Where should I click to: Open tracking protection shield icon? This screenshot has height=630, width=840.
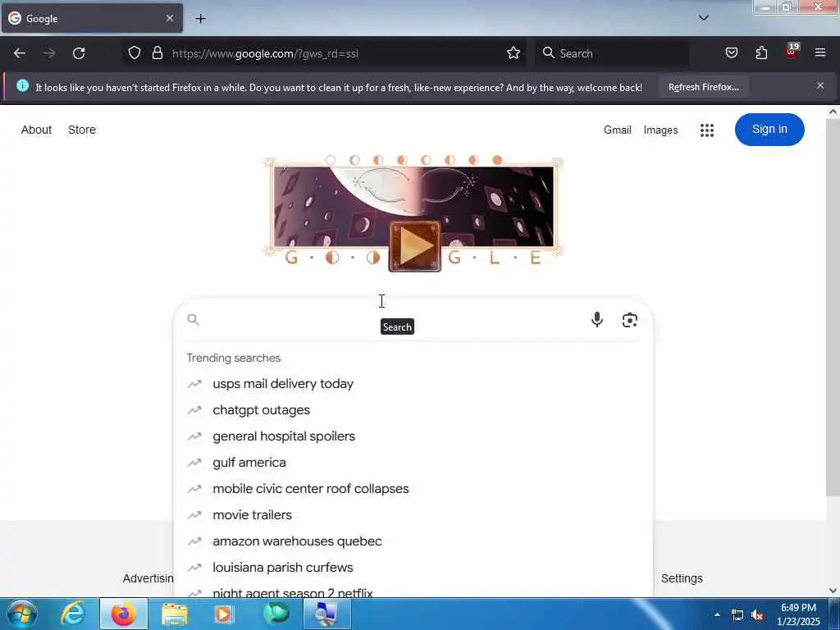(135, 52)
